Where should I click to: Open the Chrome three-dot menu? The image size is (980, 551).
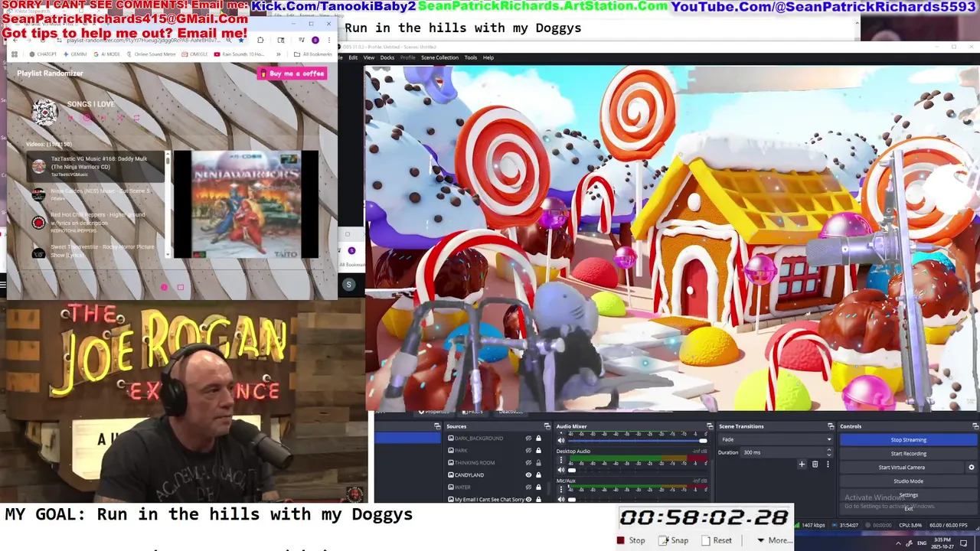coord(329,41)
